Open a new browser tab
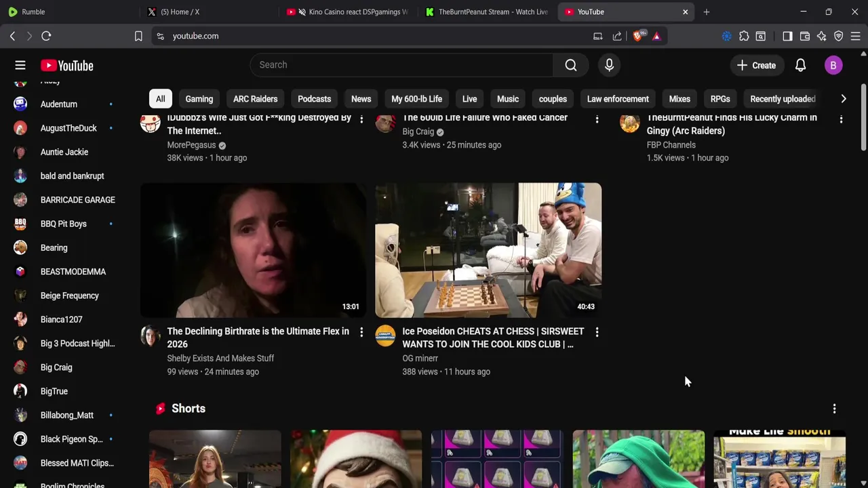 pyautogui.click(x=706, y=12)
